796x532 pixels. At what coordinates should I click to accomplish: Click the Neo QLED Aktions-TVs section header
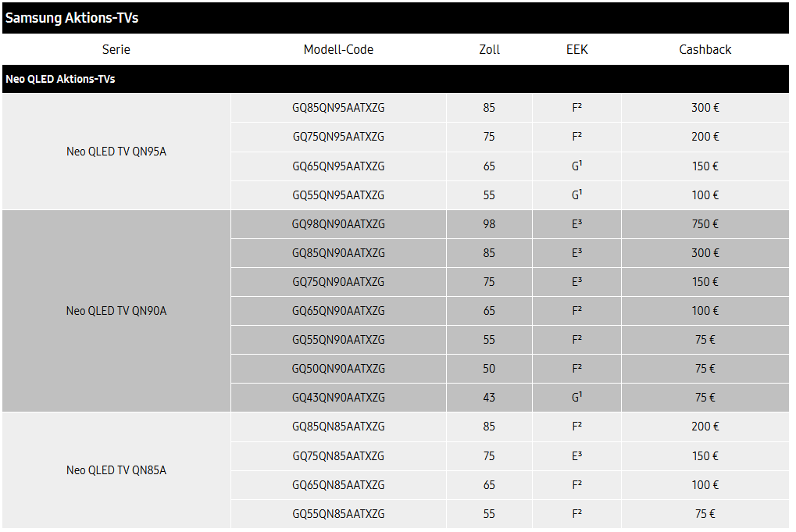point(61,79)
